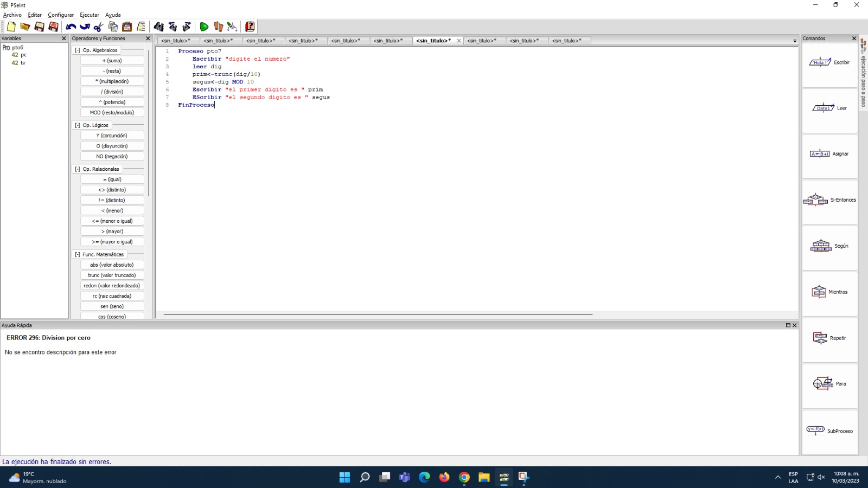Insert the Mientras loop

pos(829,294)
